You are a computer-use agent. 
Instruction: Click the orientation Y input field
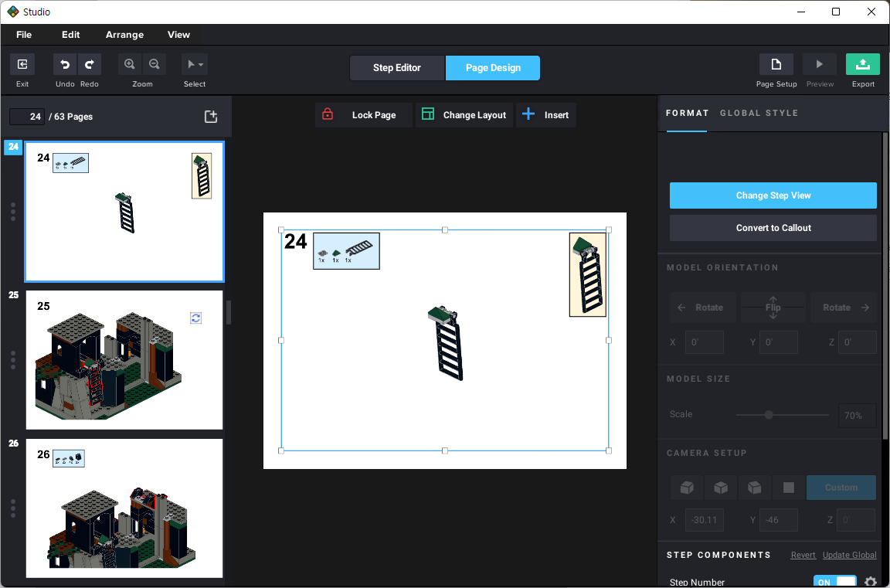tap(778, 342)
